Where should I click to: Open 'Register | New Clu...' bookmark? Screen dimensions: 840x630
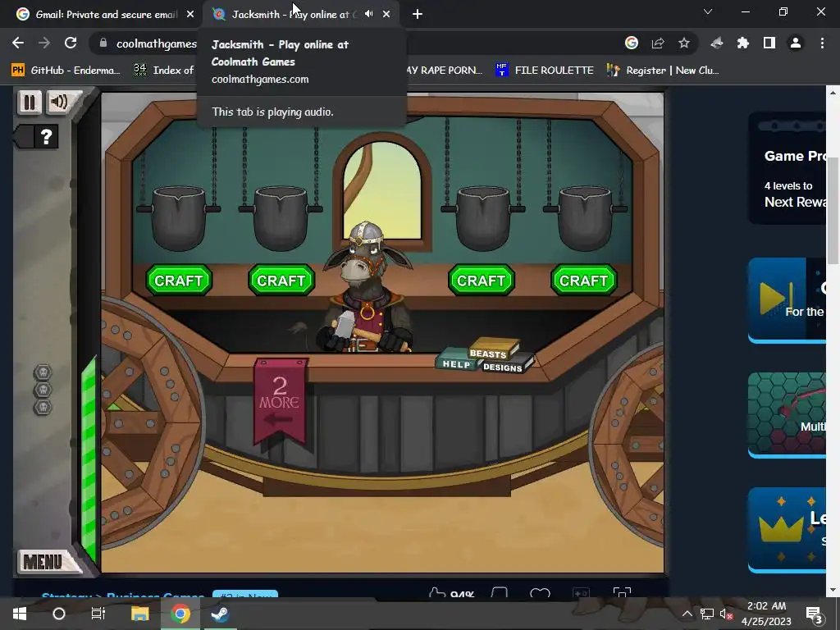pos(663,71)
